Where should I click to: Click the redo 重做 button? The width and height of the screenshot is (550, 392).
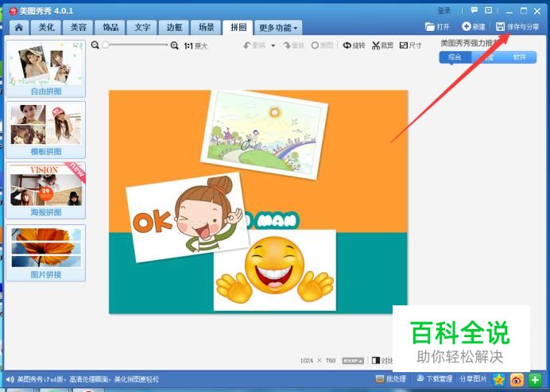(x=294, y=45)
